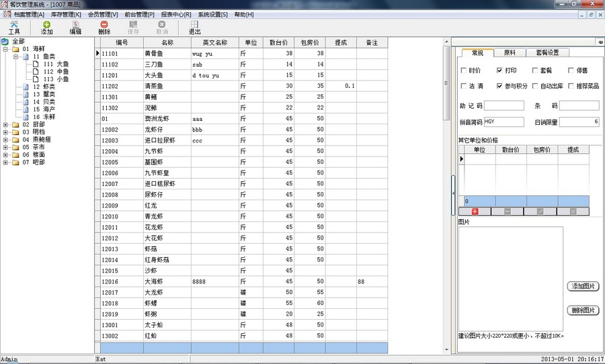Switch to the 套餐设置 tab
Viewport: 605px width, 364px height.
tap(547, 52)
